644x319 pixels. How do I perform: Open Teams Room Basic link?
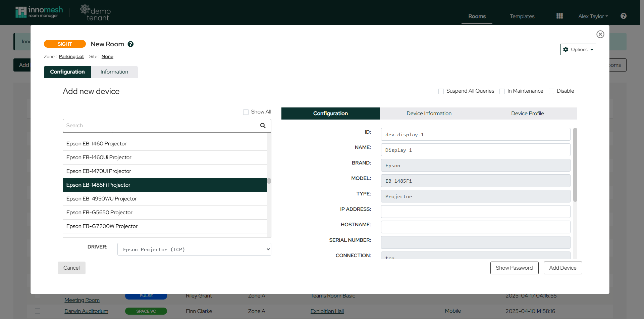pos(333,296)
